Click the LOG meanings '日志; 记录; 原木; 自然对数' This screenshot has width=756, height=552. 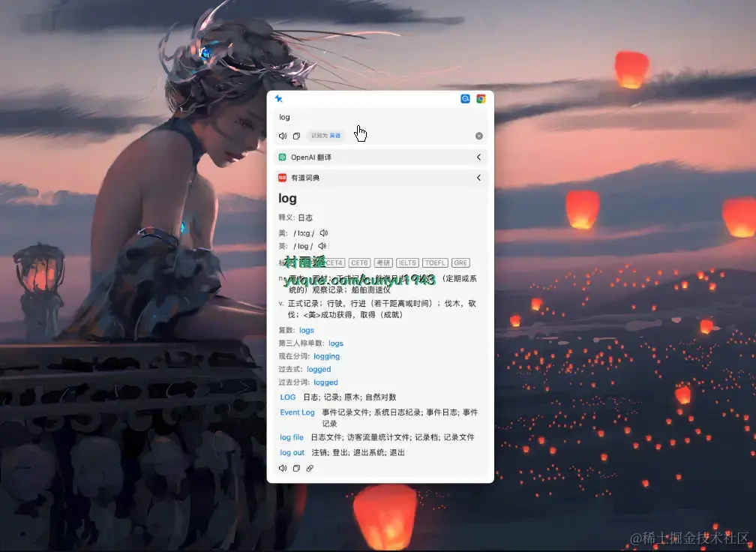349,397
